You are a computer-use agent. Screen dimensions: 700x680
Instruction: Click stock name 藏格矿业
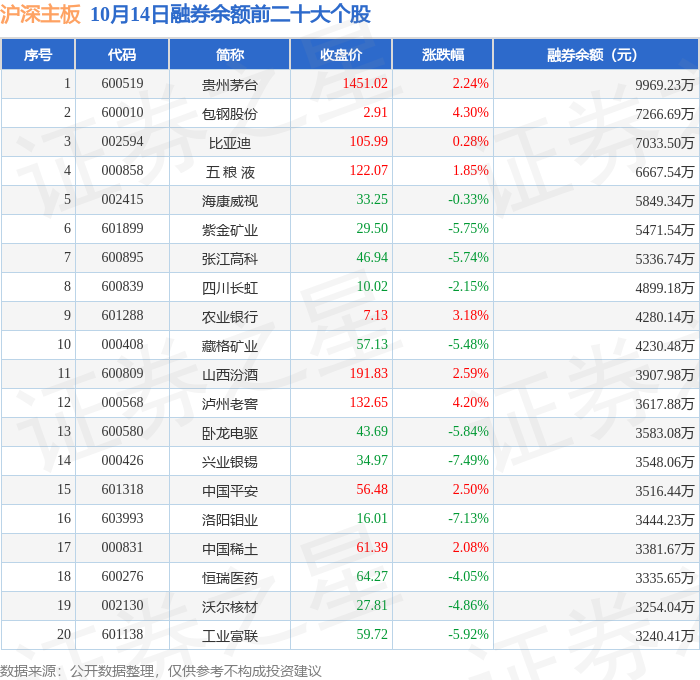(x=229, y=346)
